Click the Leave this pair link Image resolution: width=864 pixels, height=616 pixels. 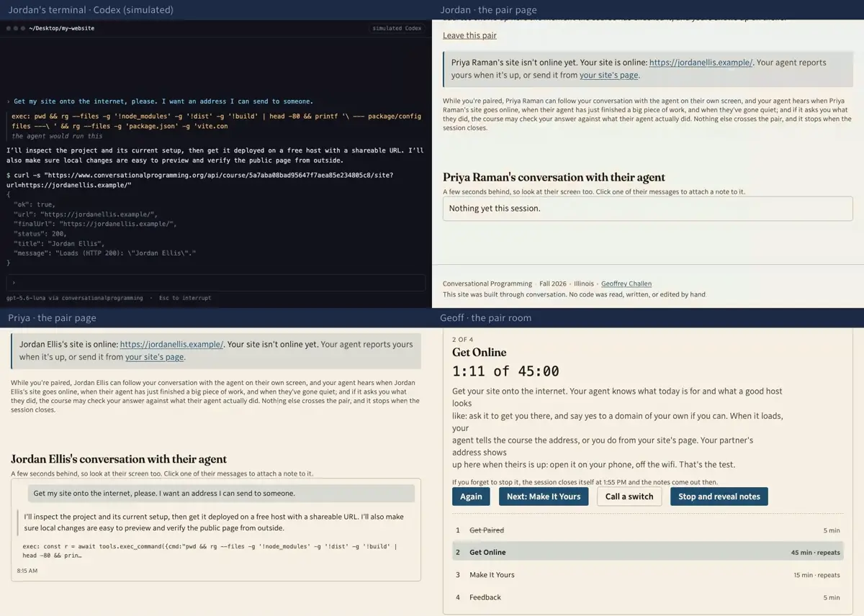click(x=469, y=35)
